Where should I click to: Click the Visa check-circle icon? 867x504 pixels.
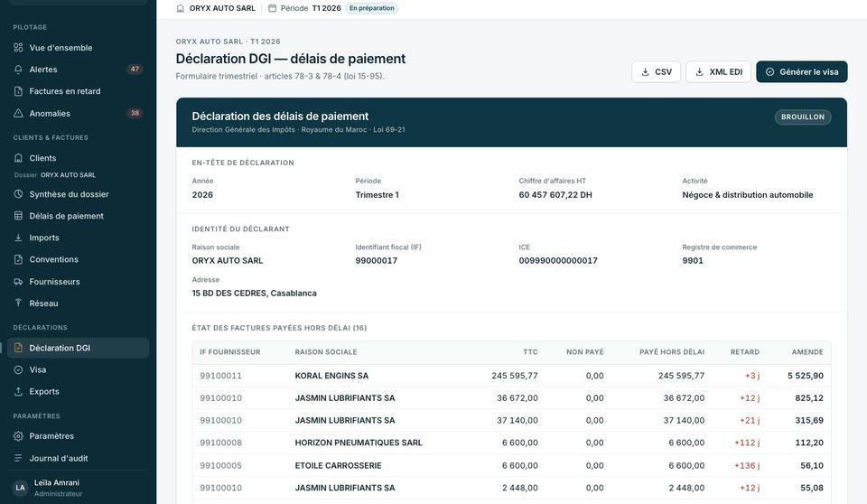(x=18, y=369)
